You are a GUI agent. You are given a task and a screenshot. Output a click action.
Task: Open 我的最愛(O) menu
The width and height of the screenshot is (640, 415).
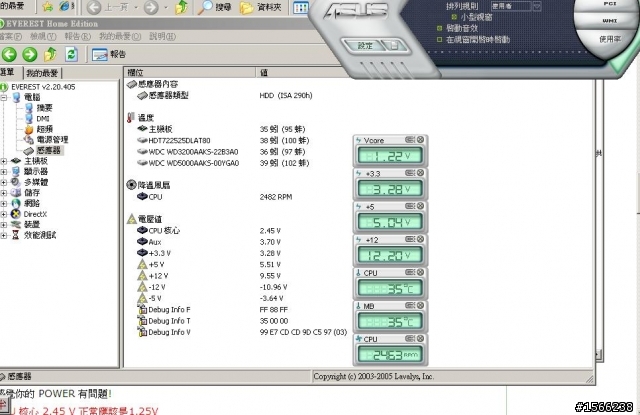pos(120,36)
